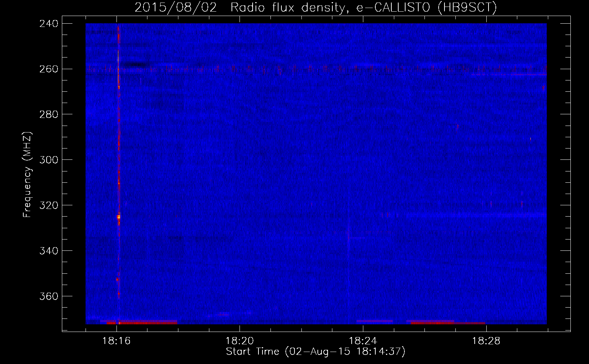
Task: Click the 18:16 time tick label
Action: click(116, 341)
